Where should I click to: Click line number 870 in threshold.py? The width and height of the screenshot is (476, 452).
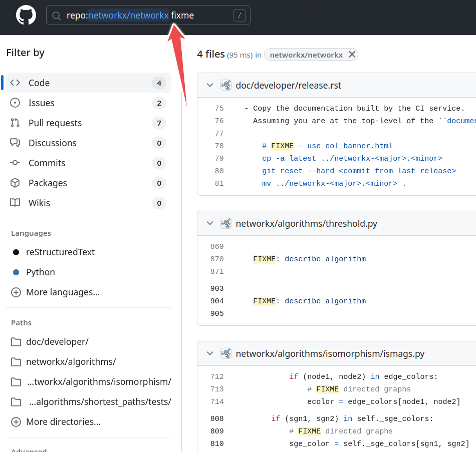coord(217,259)
